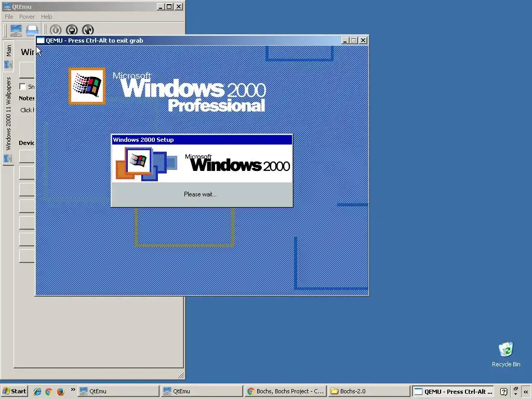Switch to Windows 2000 11 Wallpapers tab
This screenshot has width=532, height=399.
coord(8,119)
